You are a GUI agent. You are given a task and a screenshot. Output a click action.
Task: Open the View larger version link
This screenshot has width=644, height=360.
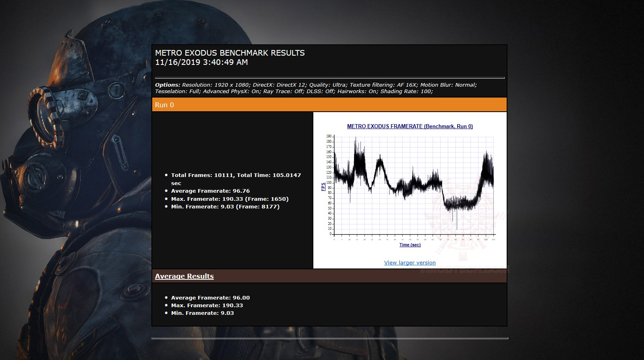coord(410,263)
